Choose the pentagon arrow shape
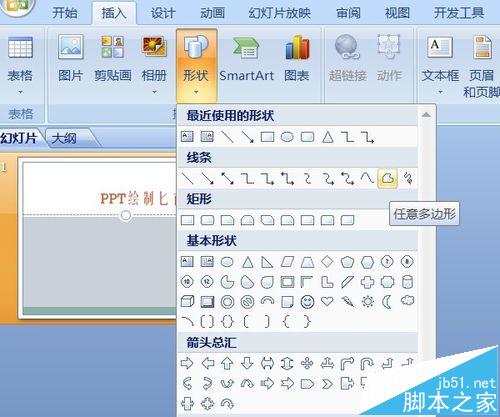The image size is (500, 417). coord(307,384)
